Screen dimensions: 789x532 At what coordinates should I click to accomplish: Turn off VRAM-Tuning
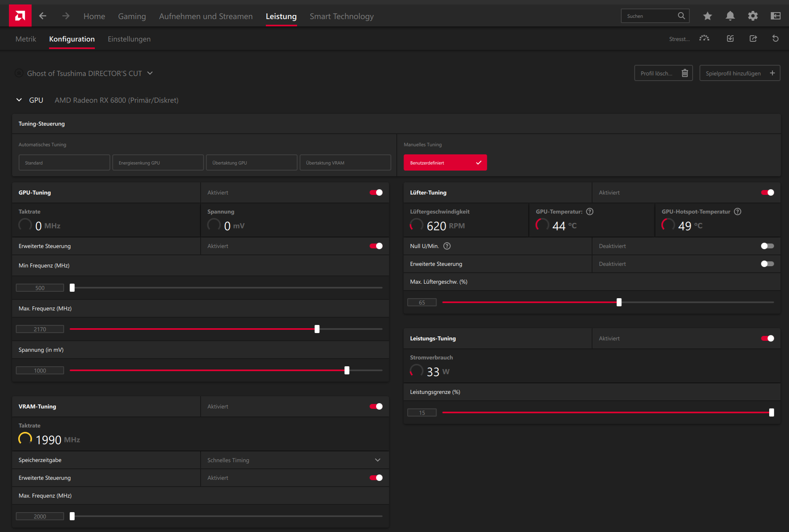tap(376, 406)
